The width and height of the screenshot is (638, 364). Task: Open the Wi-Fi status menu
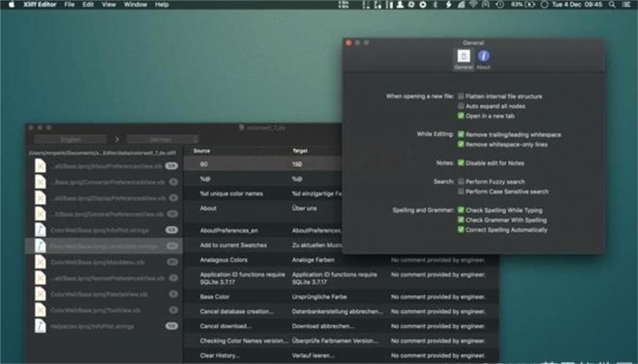(x=473, y=4)
